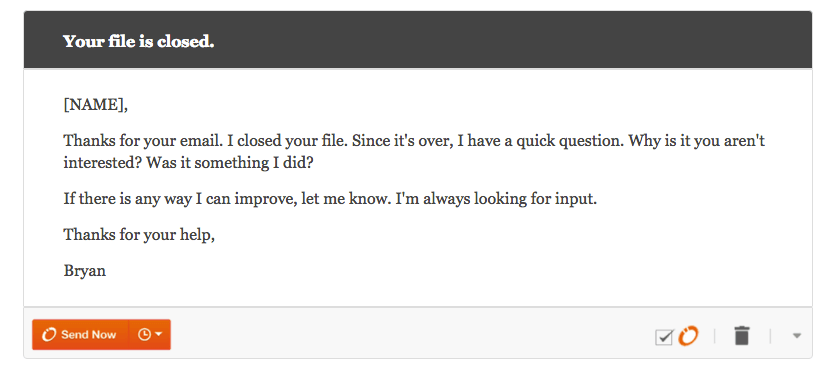Open the schedule send clock dropdown
Screen dimensions: 834x371
(150, 334)
